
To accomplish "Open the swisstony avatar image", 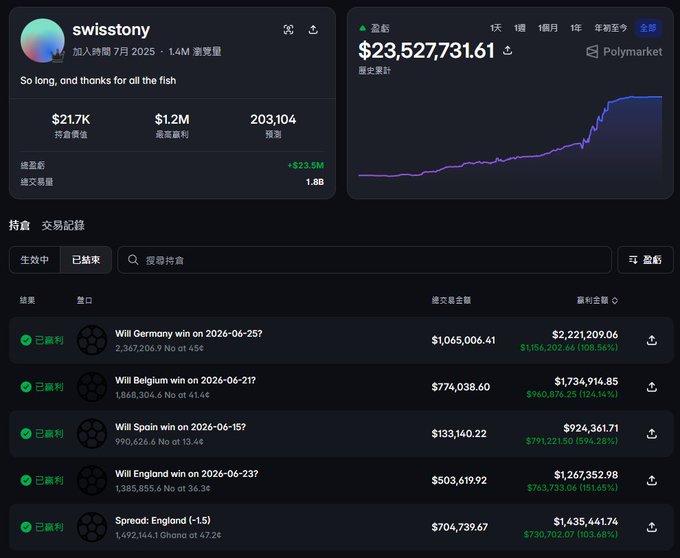I will [42, 40].
